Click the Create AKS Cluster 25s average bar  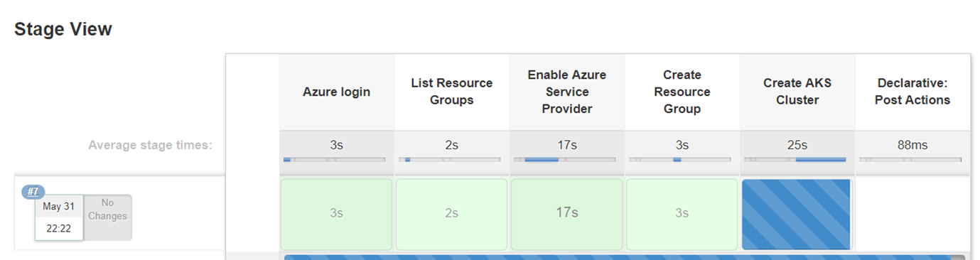pos(795,160)
